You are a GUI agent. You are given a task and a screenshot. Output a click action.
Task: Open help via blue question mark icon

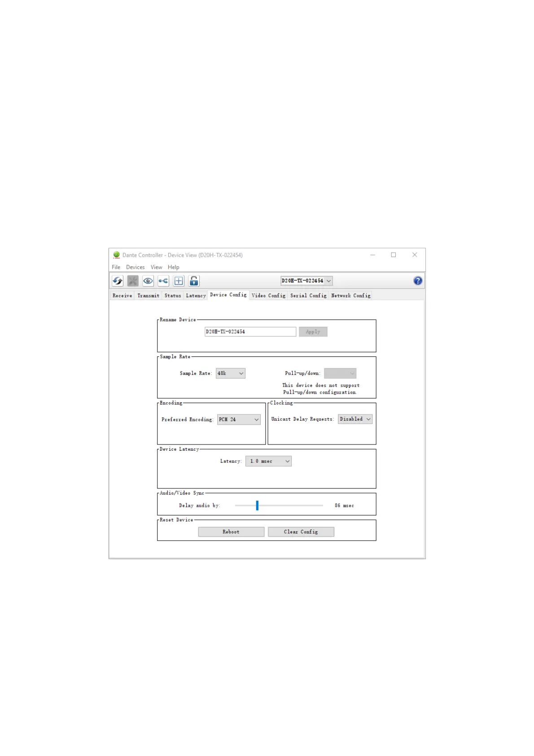[x=418, y=281]
